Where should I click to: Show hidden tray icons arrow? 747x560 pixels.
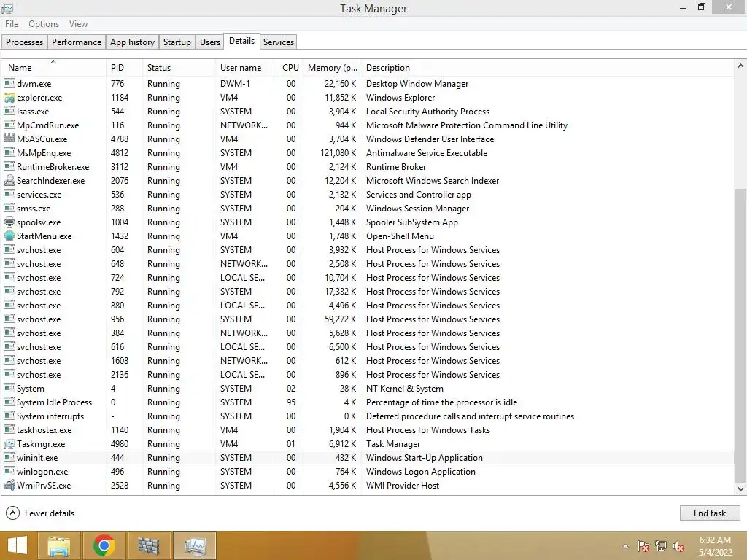pyautogui.click(x=625, y=546)
